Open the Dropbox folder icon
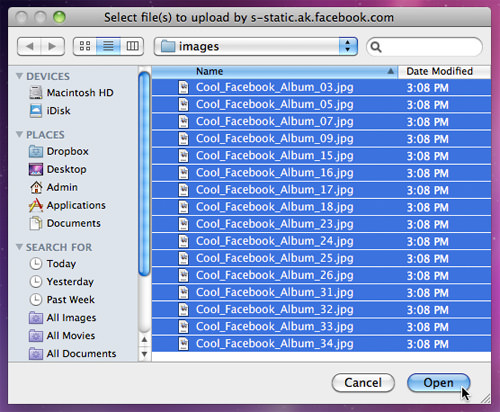Image resolution: width=500 pixels, height=412 pixels. coord(36,151)
